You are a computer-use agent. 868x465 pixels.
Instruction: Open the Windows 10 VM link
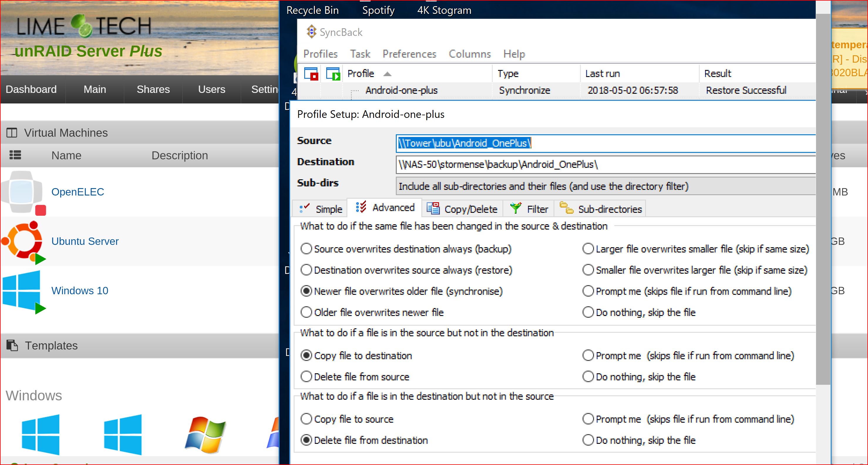click(80, 291)
